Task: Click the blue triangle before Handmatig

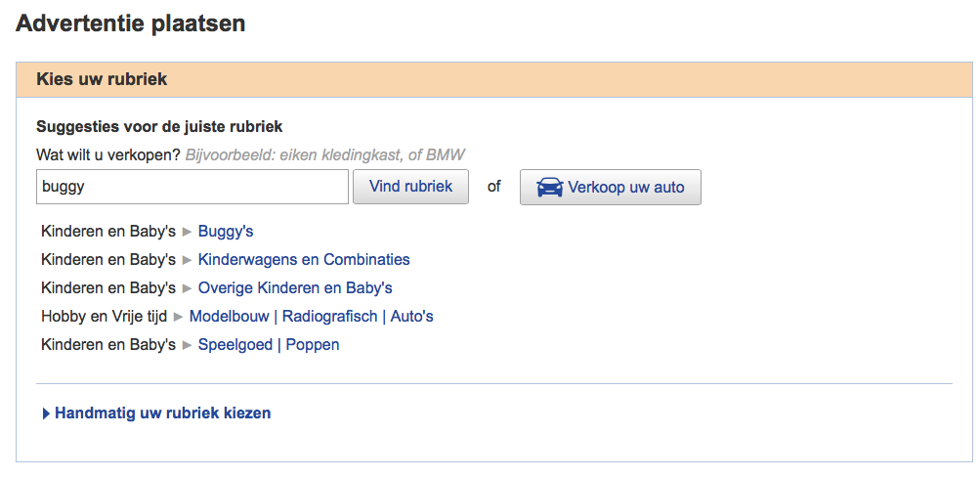Action: pos(46,413)
